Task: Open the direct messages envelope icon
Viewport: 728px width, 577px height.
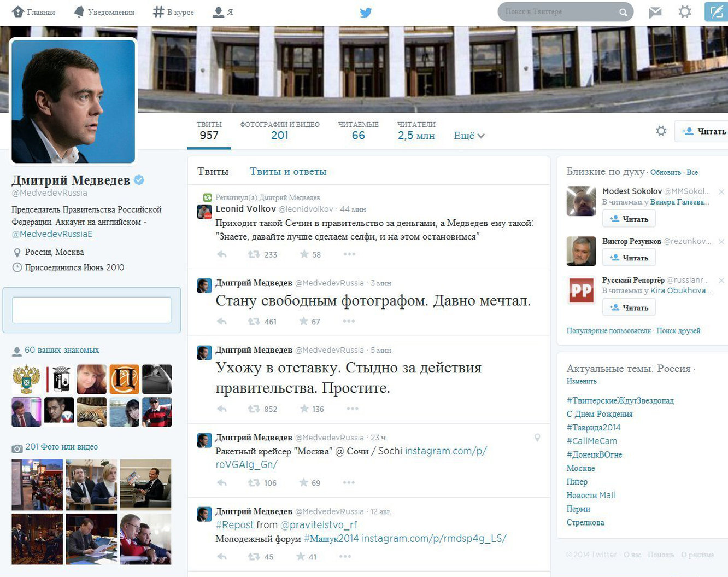Action: coord(655,12)
